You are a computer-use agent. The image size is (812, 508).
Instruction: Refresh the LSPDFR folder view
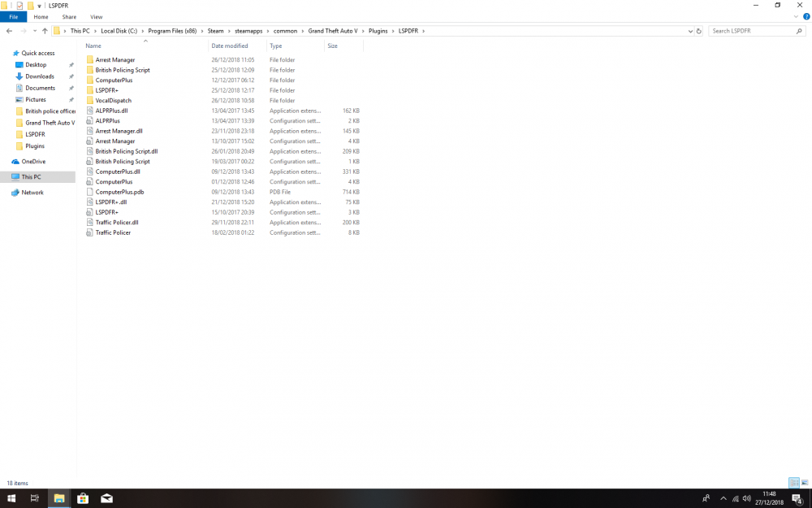point(698,31)
